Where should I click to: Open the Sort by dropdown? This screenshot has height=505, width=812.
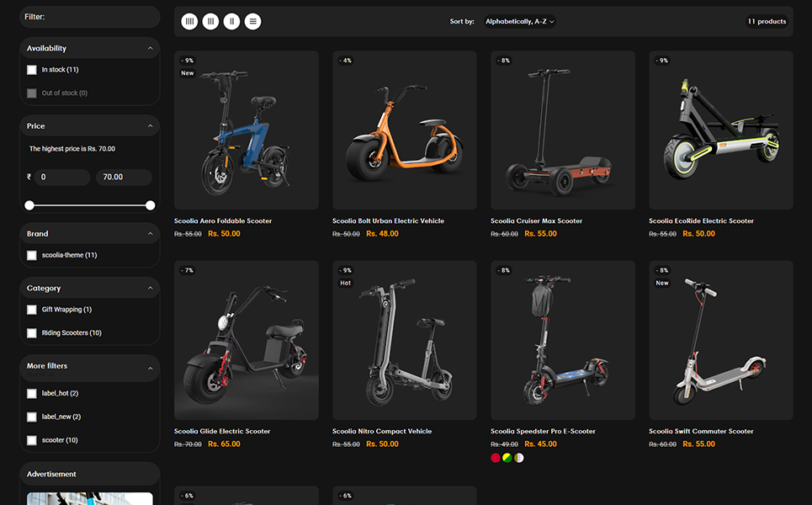(520, 22)
